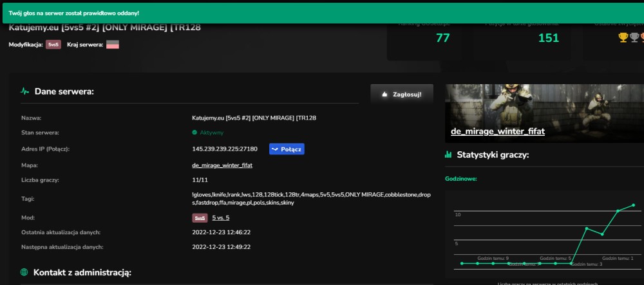Click the green success notification banner
This screenshot has width=644, height=285.
(322, 13)
